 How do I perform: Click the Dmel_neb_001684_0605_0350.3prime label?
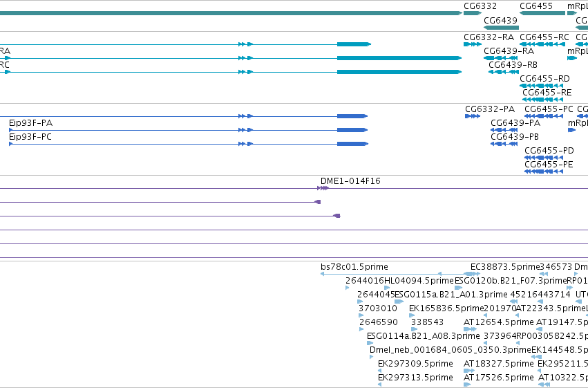(451, 350)
